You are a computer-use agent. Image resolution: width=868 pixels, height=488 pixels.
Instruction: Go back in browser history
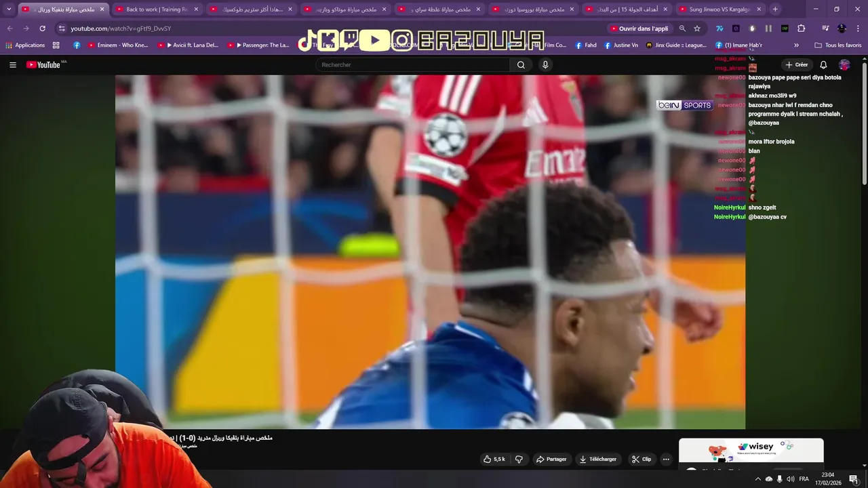click(9, 28)
